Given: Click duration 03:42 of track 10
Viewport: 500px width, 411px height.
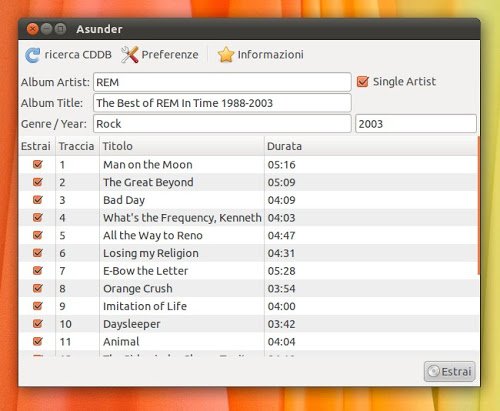Looking at the screenshot, I should (281, 324).
